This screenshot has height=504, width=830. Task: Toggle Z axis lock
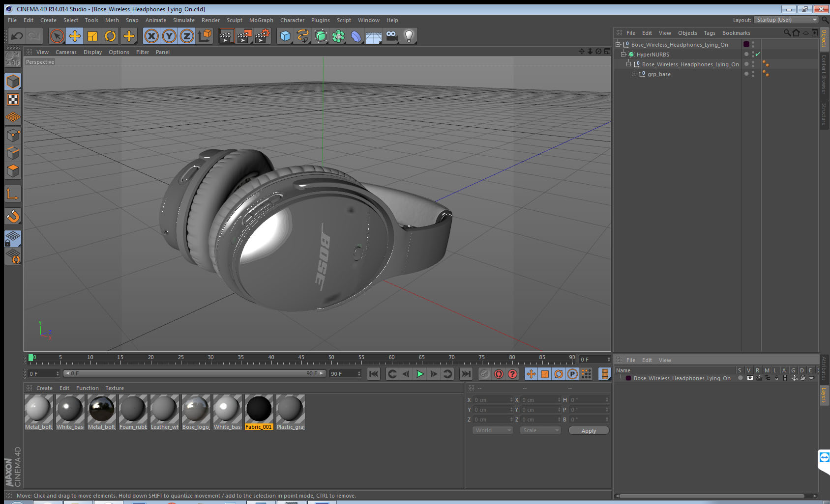pos(187,36)
